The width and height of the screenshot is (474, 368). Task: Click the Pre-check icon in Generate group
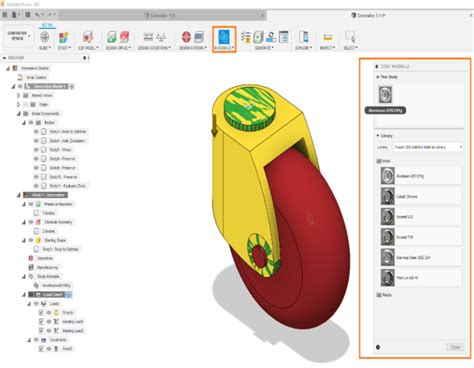246,37
